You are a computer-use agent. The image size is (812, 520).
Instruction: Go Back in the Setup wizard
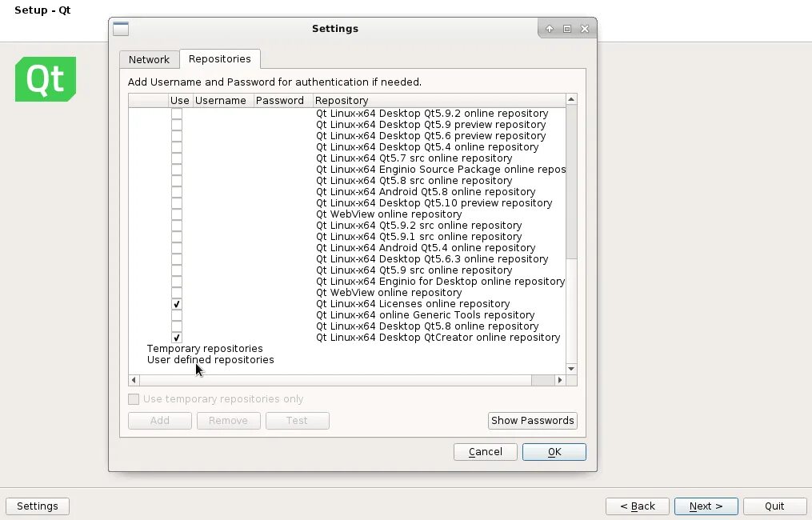pyautogui.click(x=638, y=506)
